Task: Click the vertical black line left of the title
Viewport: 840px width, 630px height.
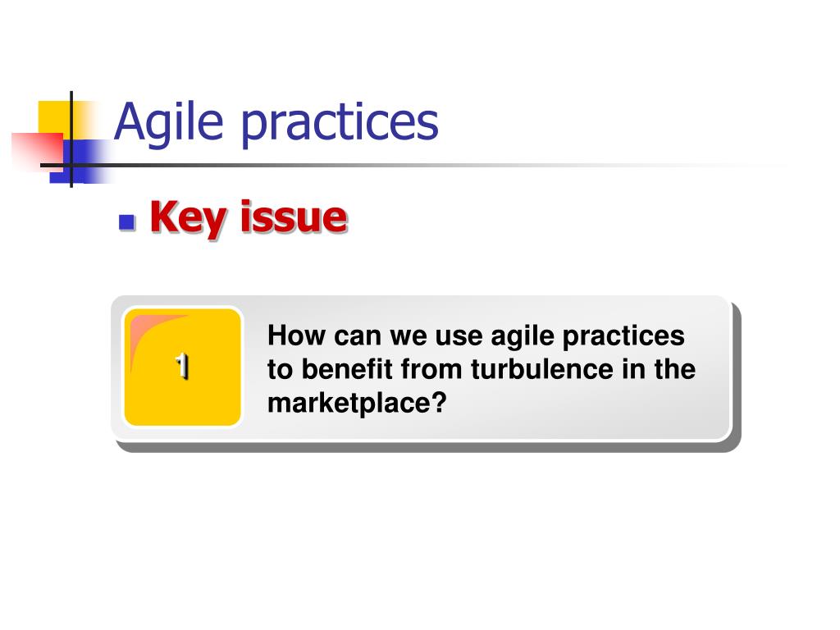Action: coord(71,139)
